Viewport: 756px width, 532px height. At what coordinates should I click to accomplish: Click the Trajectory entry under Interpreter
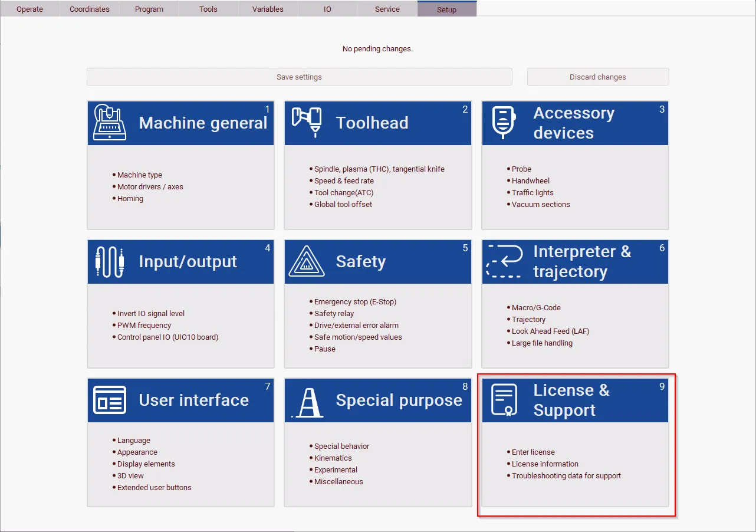[528, 319]
